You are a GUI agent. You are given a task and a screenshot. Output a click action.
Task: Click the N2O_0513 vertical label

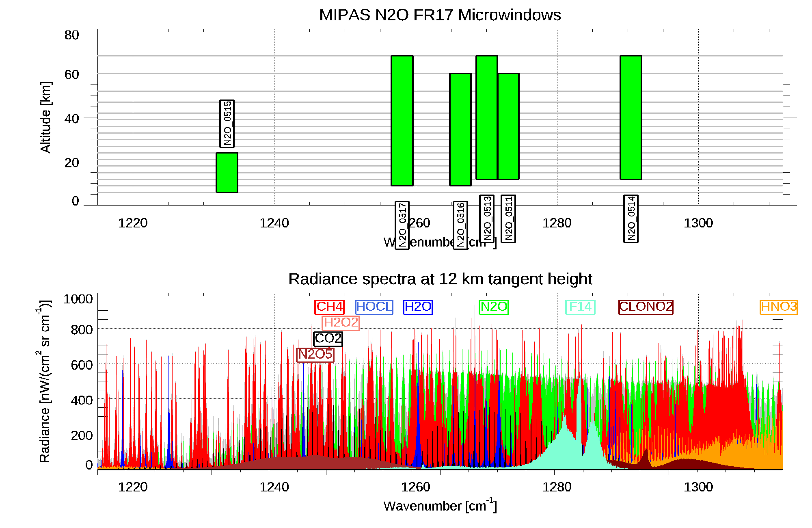[x=487, y=219]
